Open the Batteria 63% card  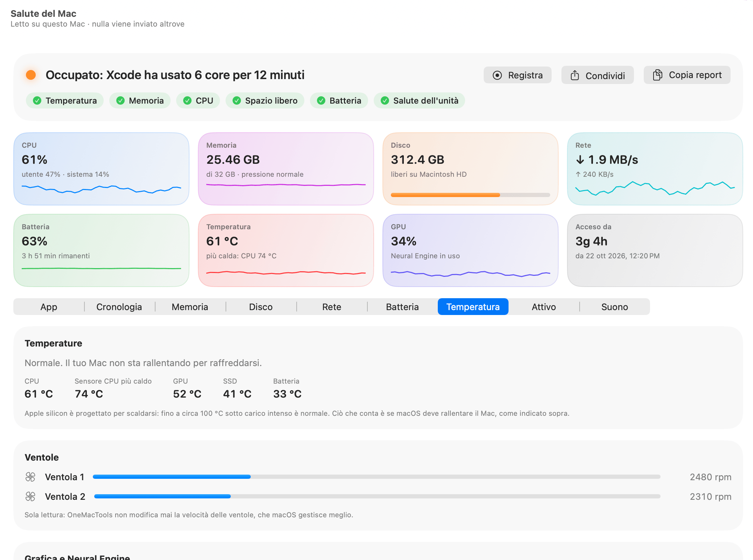click(x=101, y=250)
